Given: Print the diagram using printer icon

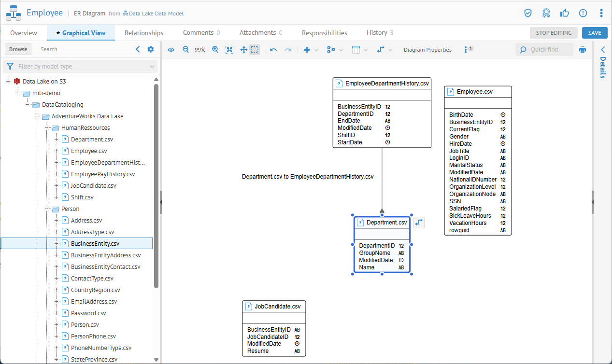Looking at the screenshot, I should pos(583,50).
